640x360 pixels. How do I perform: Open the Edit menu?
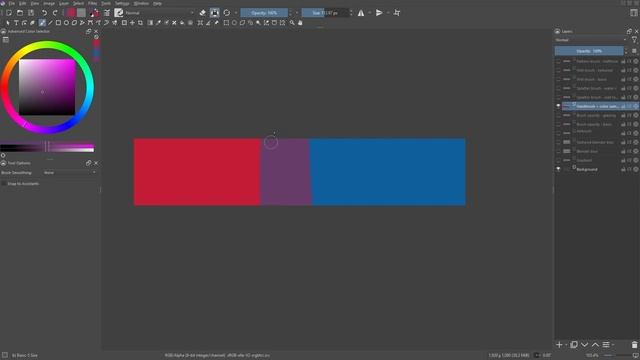click(23, 3)
